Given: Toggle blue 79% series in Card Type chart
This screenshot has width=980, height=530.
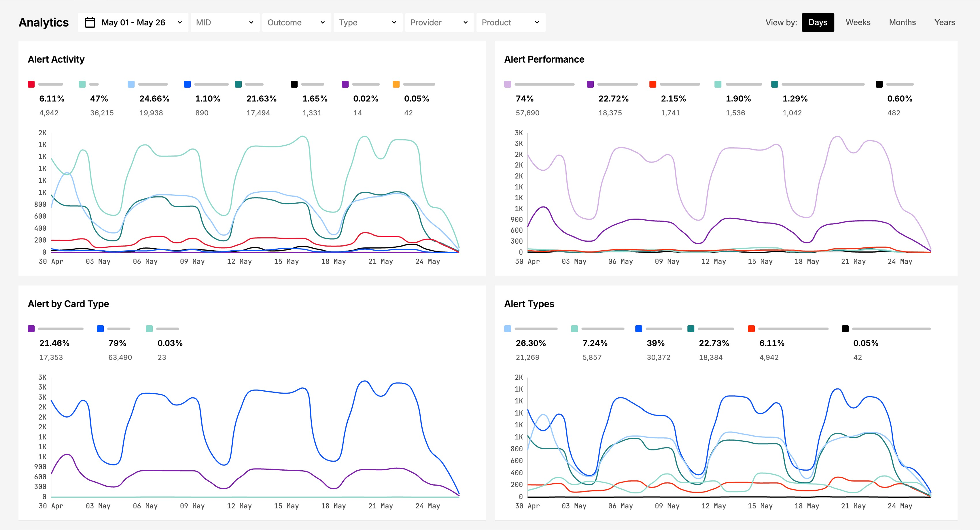Looking at the screenshot, I should click(x=101, y=329).
